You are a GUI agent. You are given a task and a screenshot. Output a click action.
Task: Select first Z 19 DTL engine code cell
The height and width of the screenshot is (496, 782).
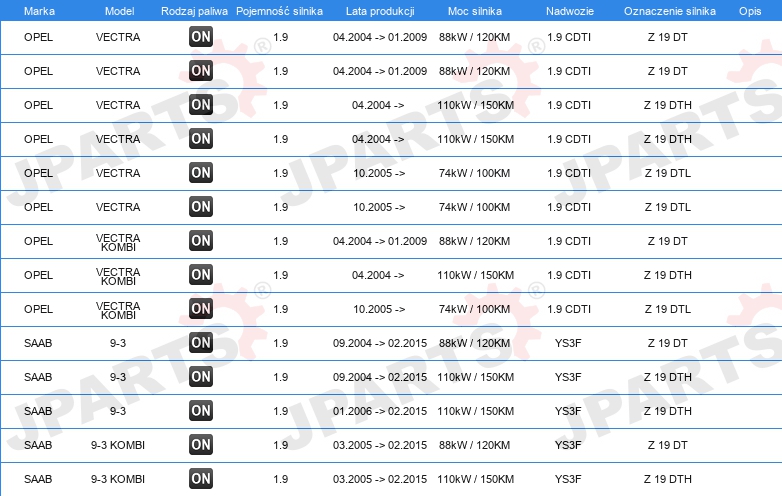668,173
